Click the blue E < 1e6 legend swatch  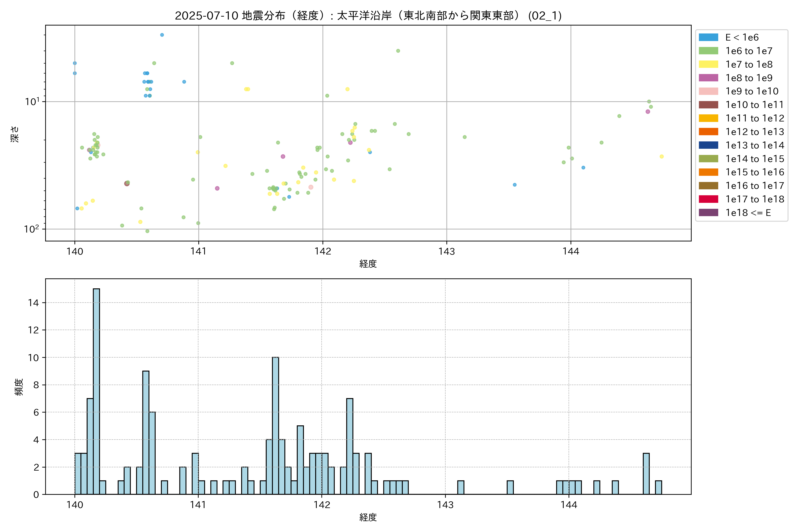click(x=708, y=37)
